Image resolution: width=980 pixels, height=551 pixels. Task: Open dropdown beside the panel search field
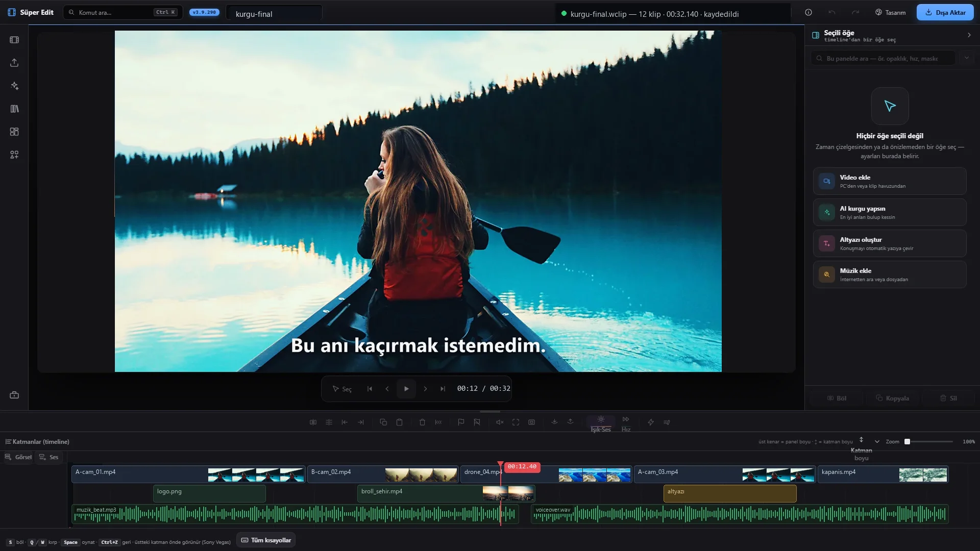966,58
